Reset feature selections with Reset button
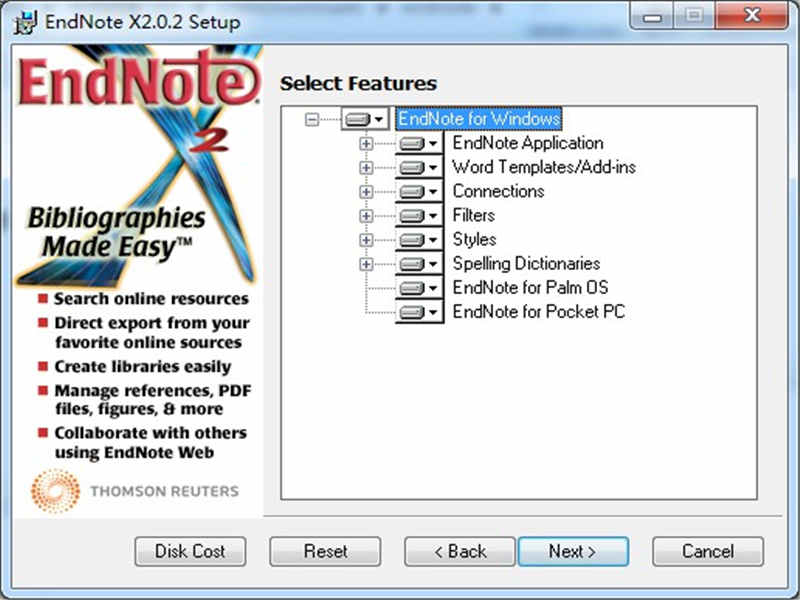The image size is (800, 600). click(x=325, y=552)
